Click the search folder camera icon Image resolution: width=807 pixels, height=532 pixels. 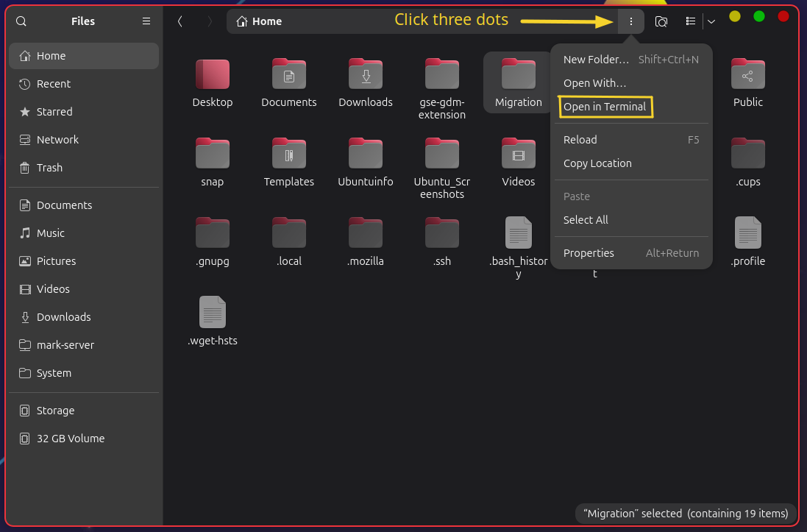[x=661, y=21]
